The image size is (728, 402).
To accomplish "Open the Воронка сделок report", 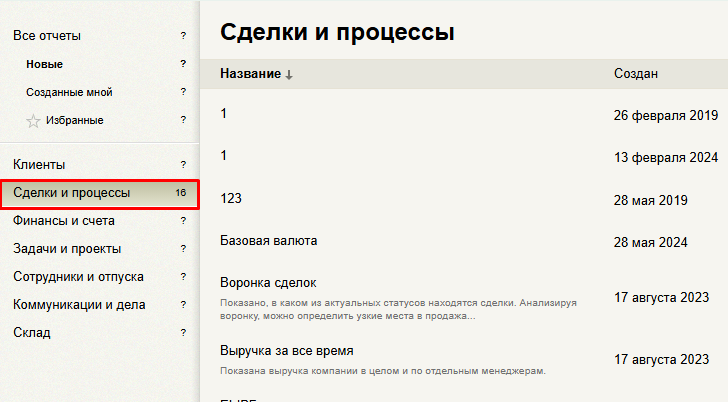I will (268, 283).
